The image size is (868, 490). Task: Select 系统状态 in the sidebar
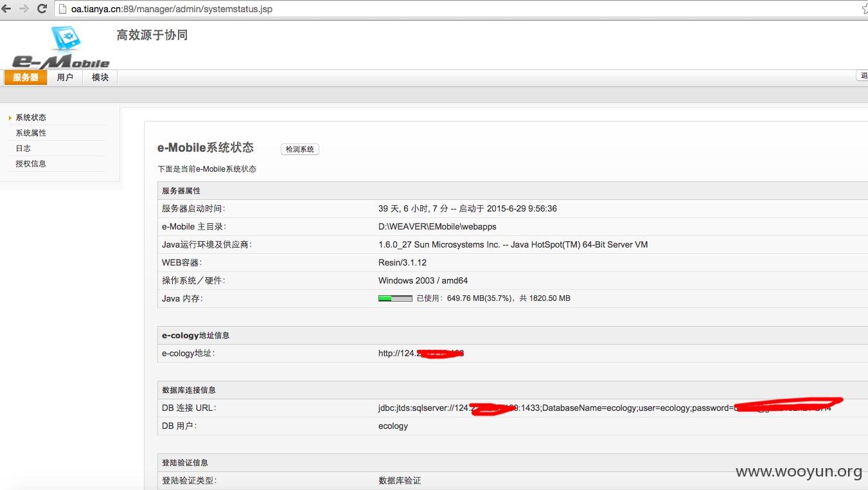click(31, 118)
